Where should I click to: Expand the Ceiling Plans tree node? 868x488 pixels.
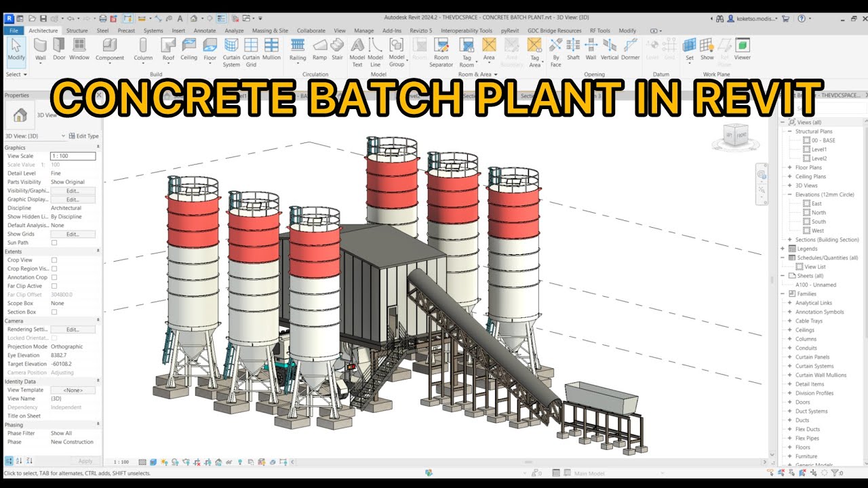tap(789, 176)
